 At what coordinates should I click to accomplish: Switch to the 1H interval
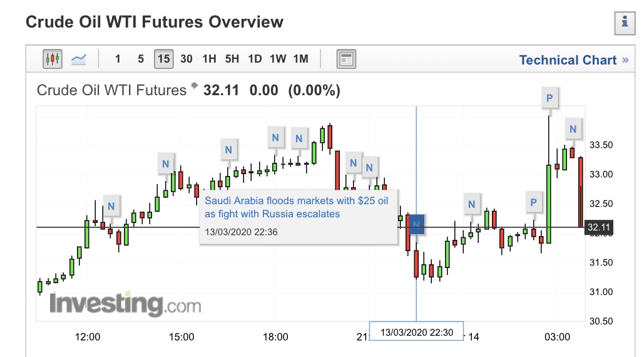tap(209, 59)
